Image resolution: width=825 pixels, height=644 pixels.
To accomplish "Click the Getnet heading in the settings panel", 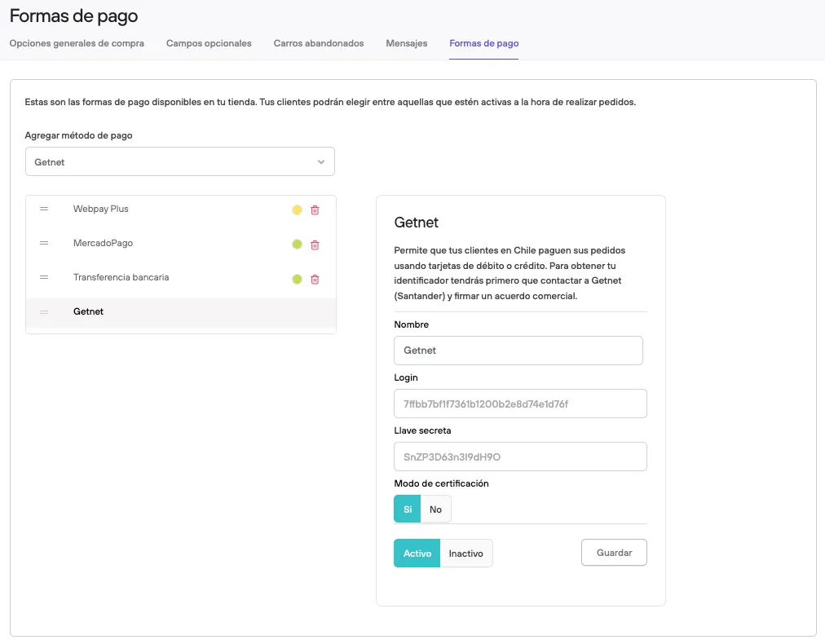I will [417, 223].
